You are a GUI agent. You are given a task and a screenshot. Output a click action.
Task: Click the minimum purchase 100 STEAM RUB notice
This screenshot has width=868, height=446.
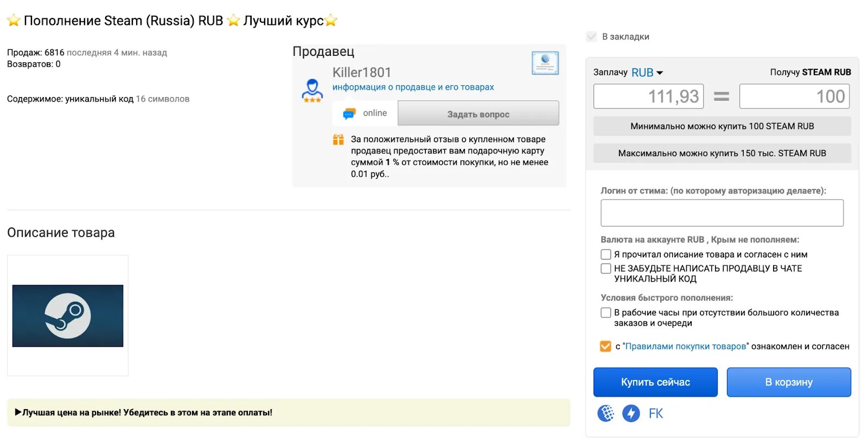tap(722, 126)
